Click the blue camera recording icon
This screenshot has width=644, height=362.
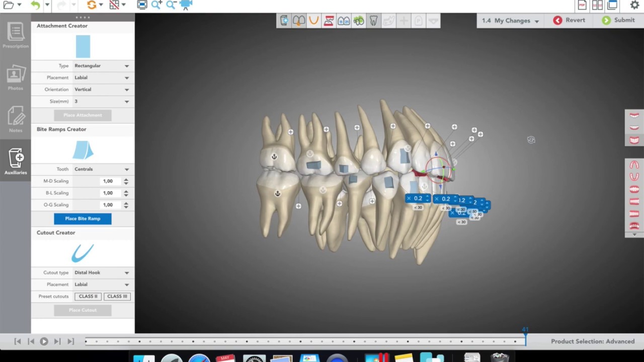click(x=186, y=5)
